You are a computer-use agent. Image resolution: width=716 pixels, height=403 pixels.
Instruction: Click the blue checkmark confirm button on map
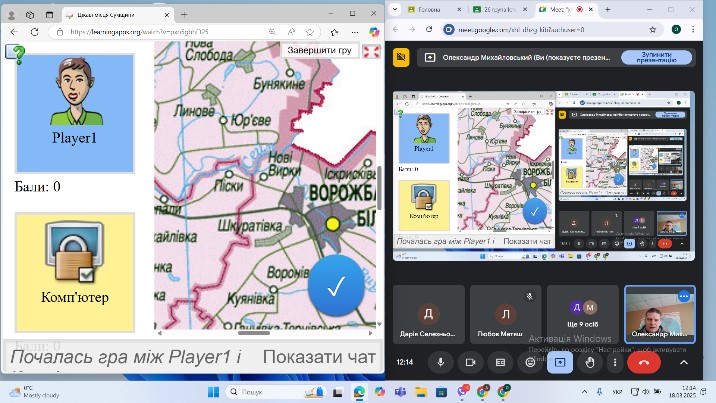pos(336,286)
